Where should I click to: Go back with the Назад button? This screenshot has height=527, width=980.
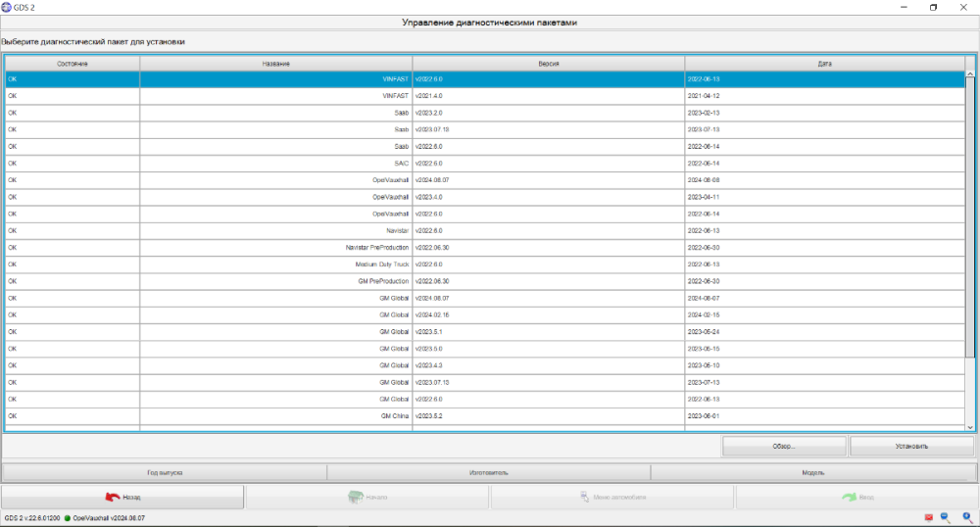click(x=122, y=497)
